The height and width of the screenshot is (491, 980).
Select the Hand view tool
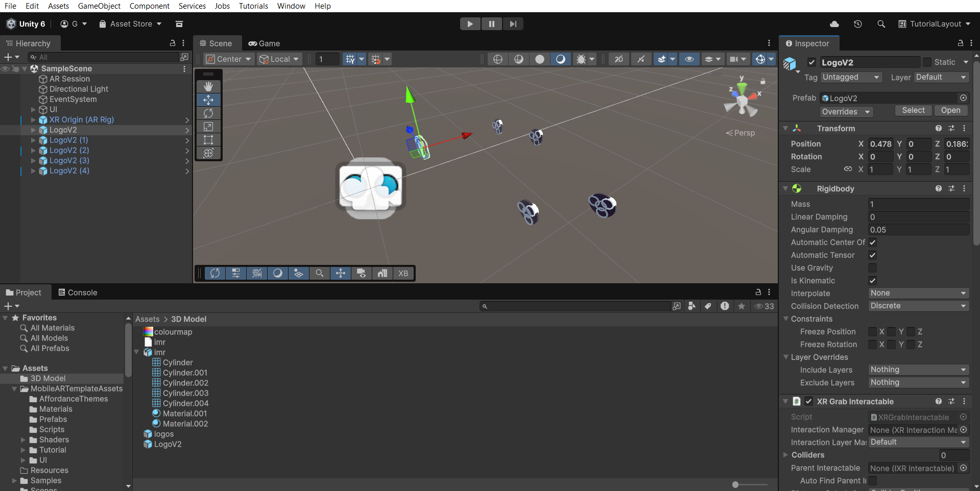point(208,87)
